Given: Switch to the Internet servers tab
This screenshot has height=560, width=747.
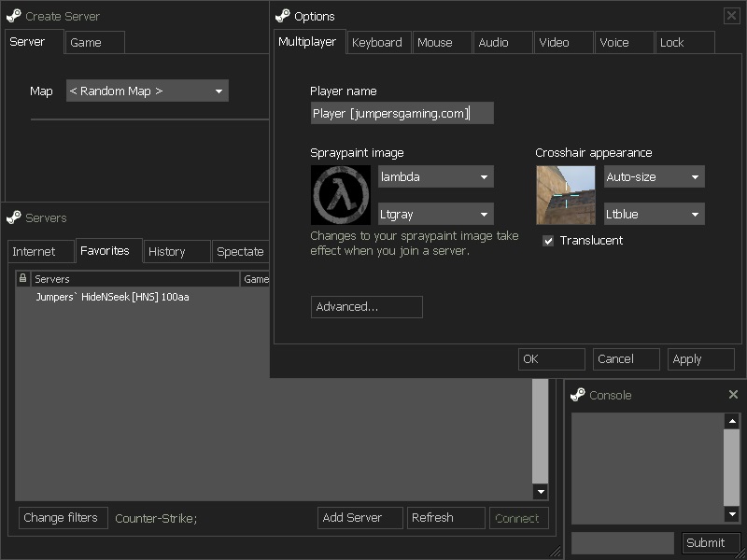Looking at the screenshot, I should click(x=34, y=251).
